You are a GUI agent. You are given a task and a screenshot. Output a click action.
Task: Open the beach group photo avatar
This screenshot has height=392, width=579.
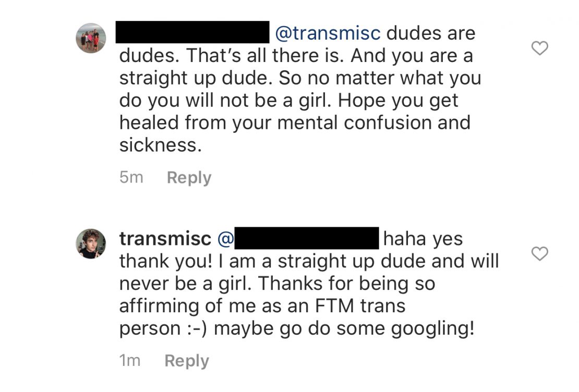point(91,38)
